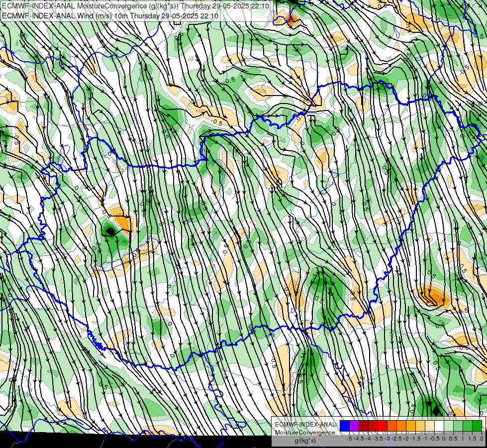Select the Wind 10m title line
Viewport: 487px width, 448px height.
point(110,16)
